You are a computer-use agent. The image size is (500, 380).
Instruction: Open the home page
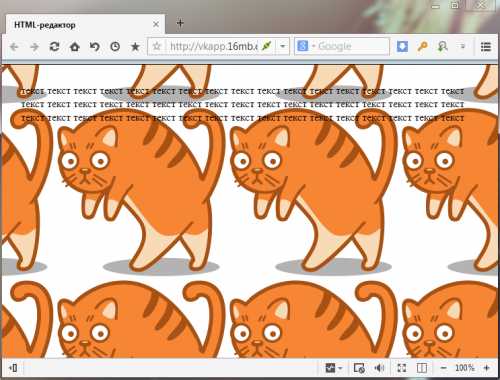(x=75, y=47)
